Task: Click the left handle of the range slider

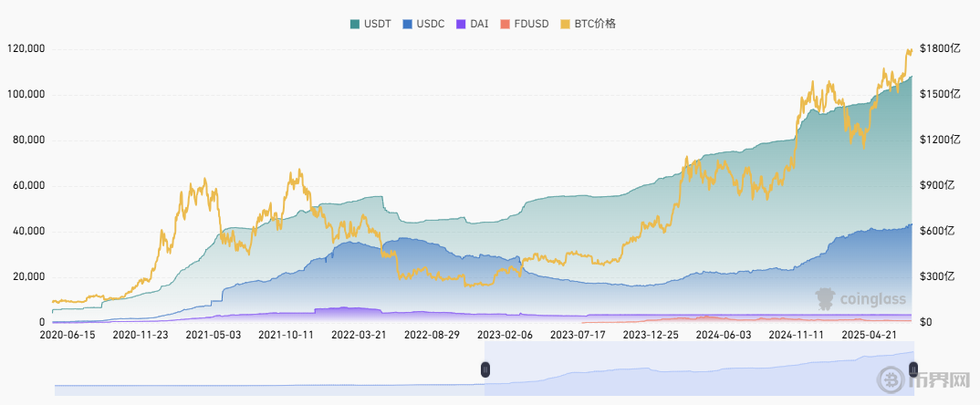Action: coord(485,369)
